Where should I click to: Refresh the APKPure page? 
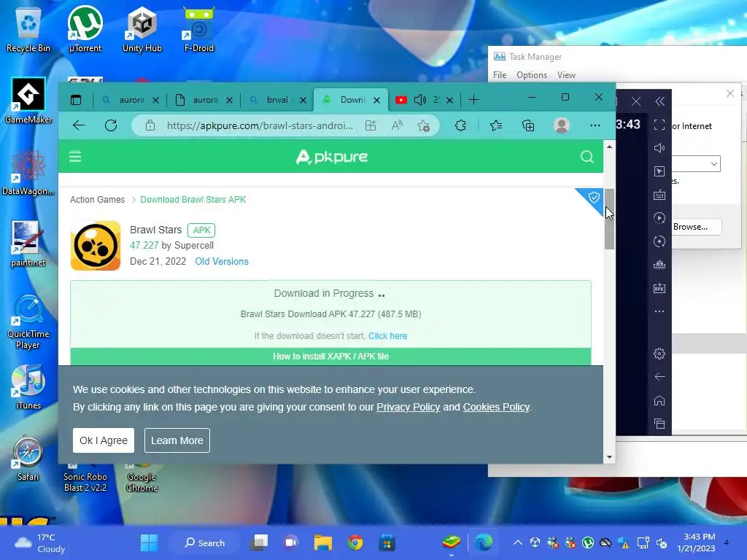click(x=111, y=125)
